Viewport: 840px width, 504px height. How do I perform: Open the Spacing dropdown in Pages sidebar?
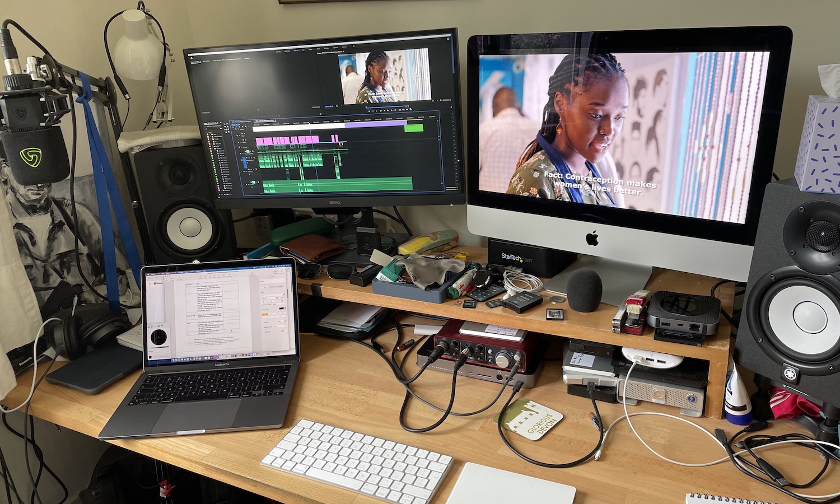pyautogui.click(x=279, y=321)
